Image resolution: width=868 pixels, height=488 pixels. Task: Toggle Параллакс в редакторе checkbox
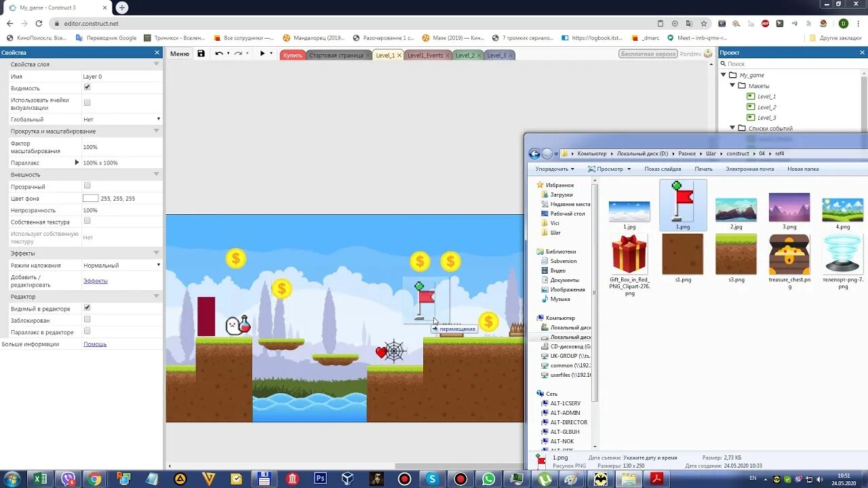click(87, 331)
